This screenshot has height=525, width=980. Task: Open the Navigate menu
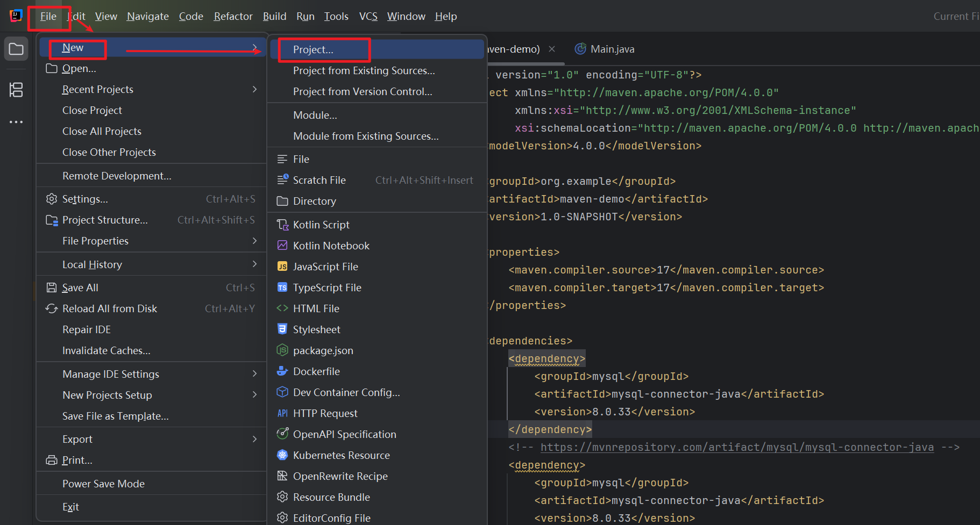coord(148,17)
